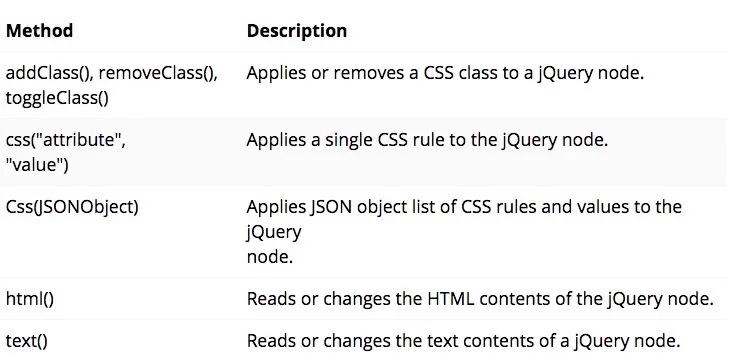Click the wrapped word 'node.' in Css(JSONObject) row
The height and width of the screenshot is (360, 750).
[x=270, y=257]
